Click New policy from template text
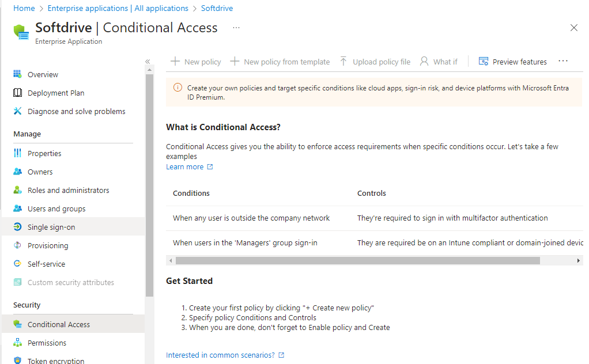This screenshot has height=364, width=589. tap(286, 62)
